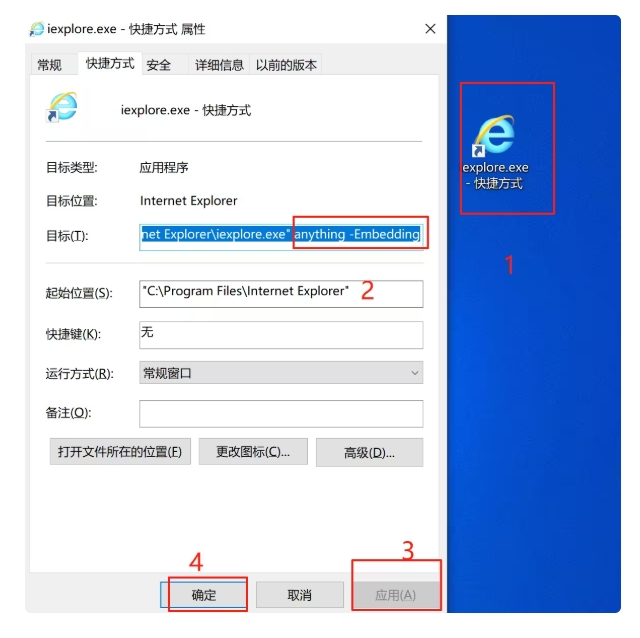Click the 起始位置(S) input field

(x=281, y=294)
